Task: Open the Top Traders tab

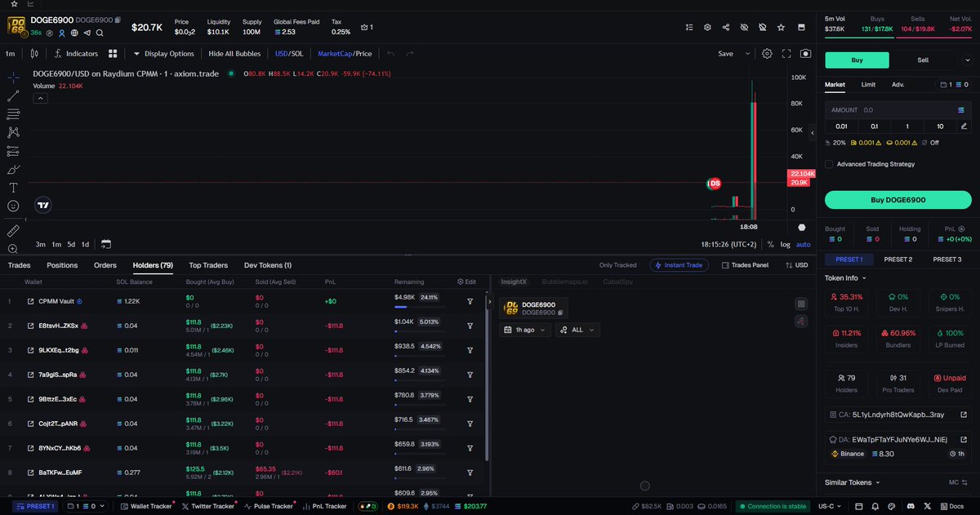Action: 208,265
